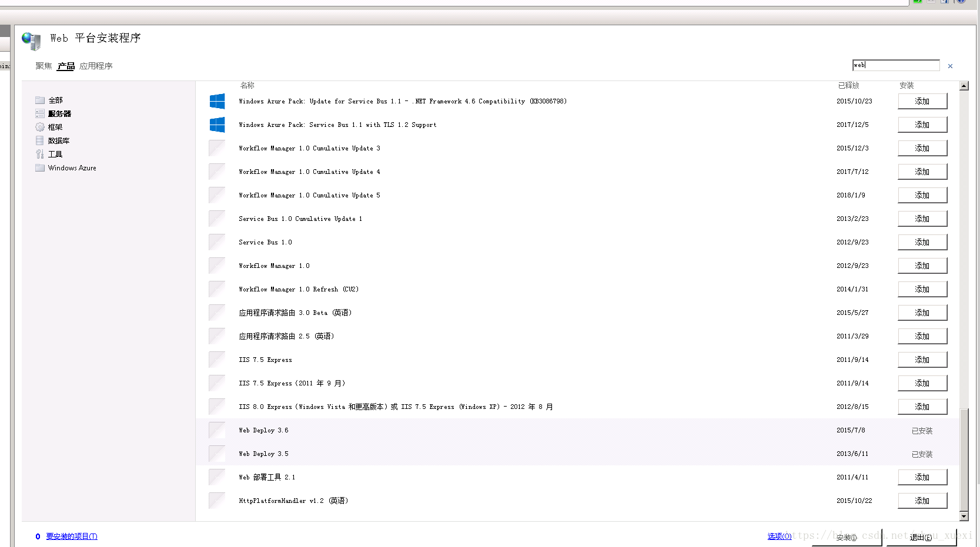
Task: Select the 框架 category with the gear icon
Action: click(49, 127)
